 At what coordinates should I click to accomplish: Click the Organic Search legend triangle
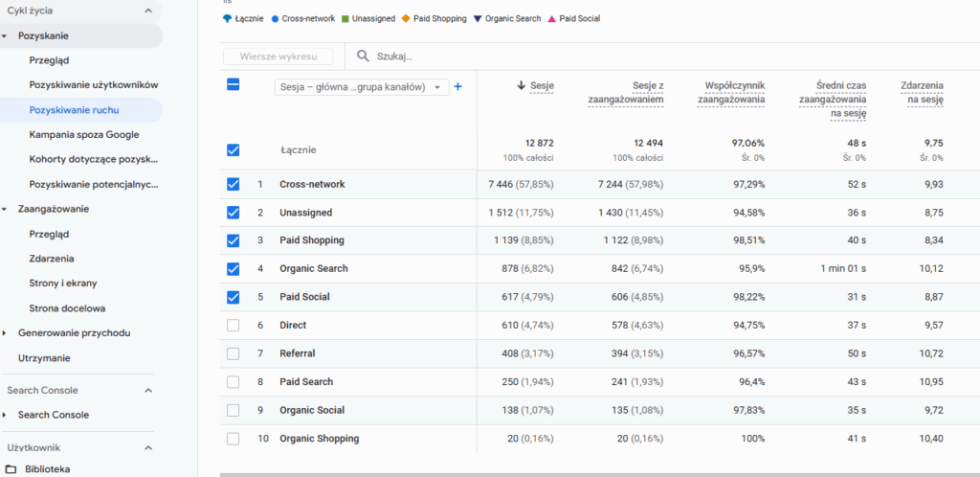click(x=478, y=18)
